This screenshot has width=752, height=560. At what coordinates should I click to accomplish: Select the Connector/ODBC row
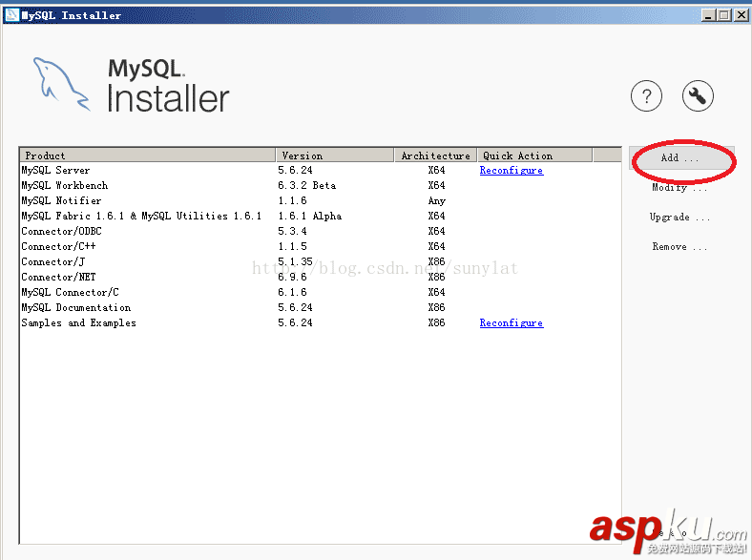tap(320, 232)
